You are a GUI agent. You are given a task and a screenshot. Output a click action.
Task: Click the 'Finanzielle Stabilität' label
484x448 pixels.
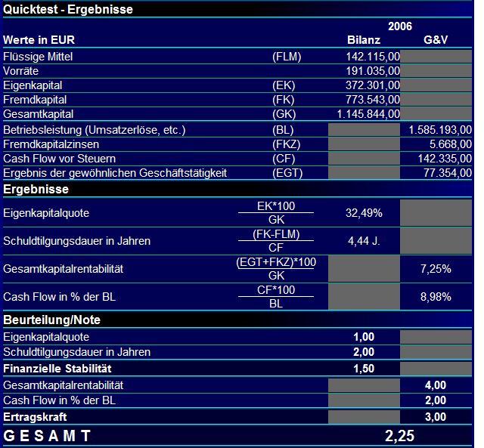[57, 369]
